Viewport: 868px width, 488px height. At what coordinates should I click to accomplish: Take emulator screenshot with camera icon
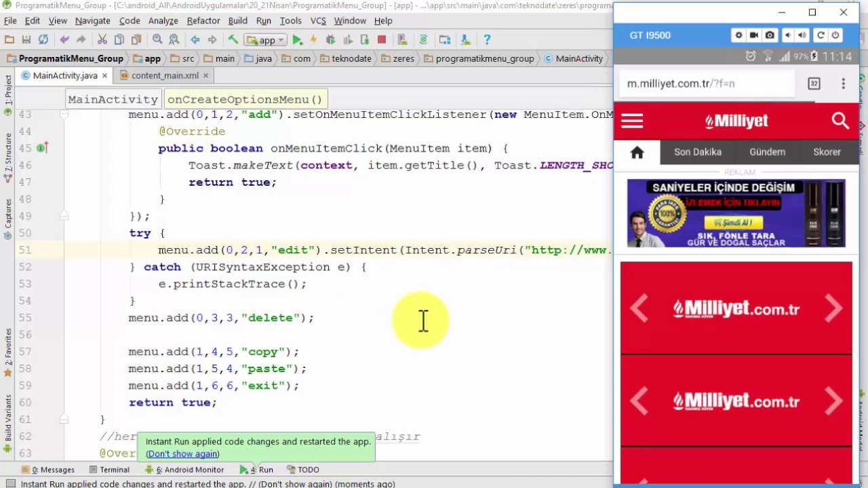click(770, 35)
